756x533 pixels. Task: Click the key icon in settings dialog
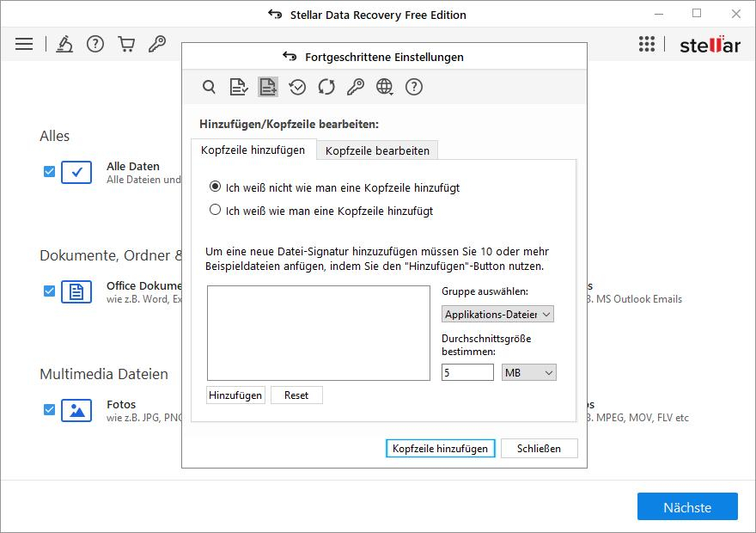(356, 87)
